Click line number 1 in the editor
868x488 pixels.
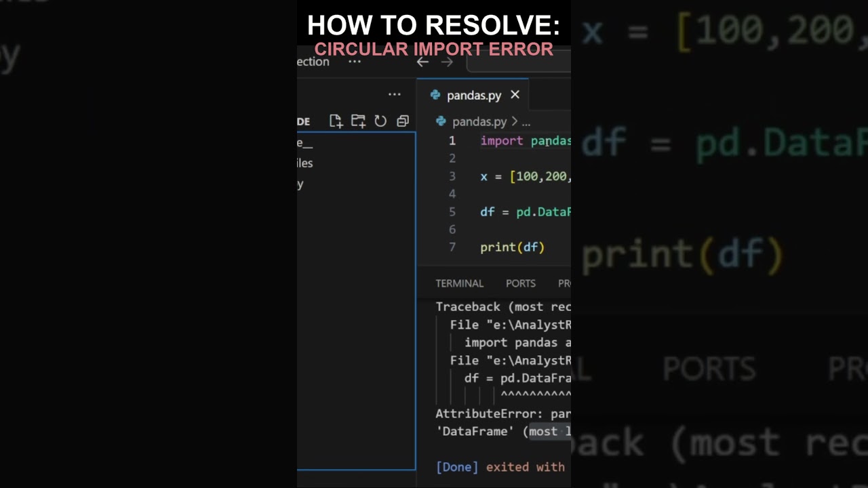pyautogui.click(x=452, y=141)
